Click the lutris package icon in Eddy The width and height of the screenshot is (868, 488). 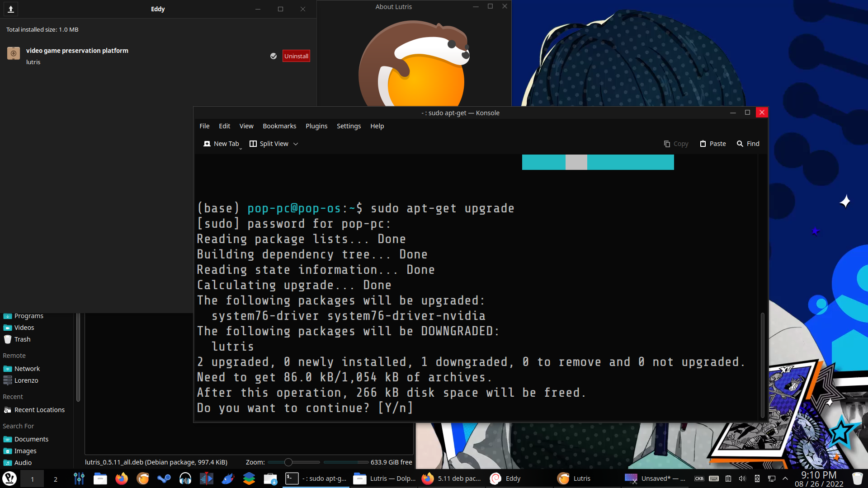[14, 53]
